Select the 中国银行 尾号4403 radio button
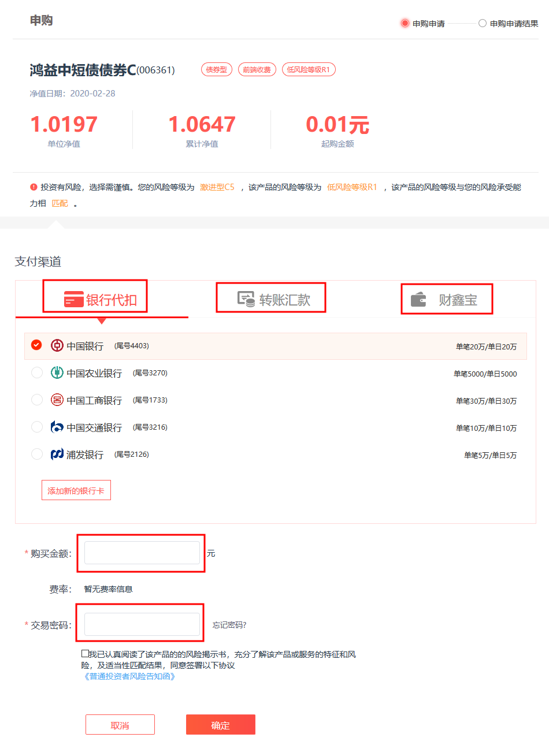This screenshot has height=756, width=549. (x=36, y=345)
